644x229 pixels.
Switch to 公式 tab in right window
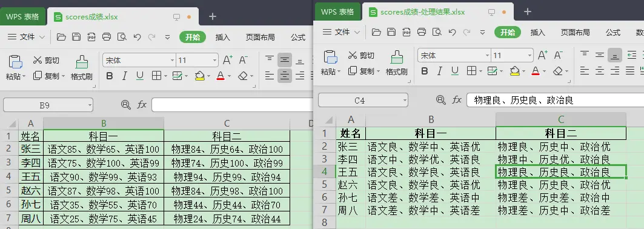pos(612,32)
